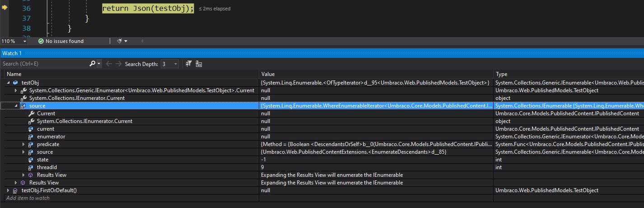The image size is (644, 208).
Task: Select the enumerator row name
Action: 51,137
